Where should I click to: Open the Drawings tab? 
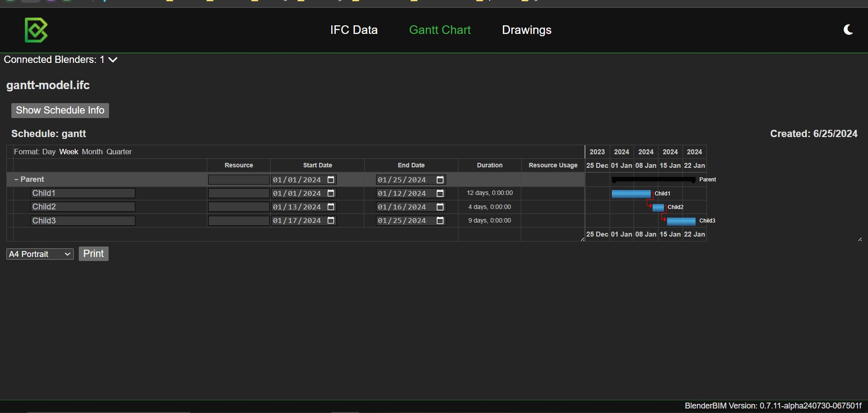pyautogui.click(x=527, y=30)
